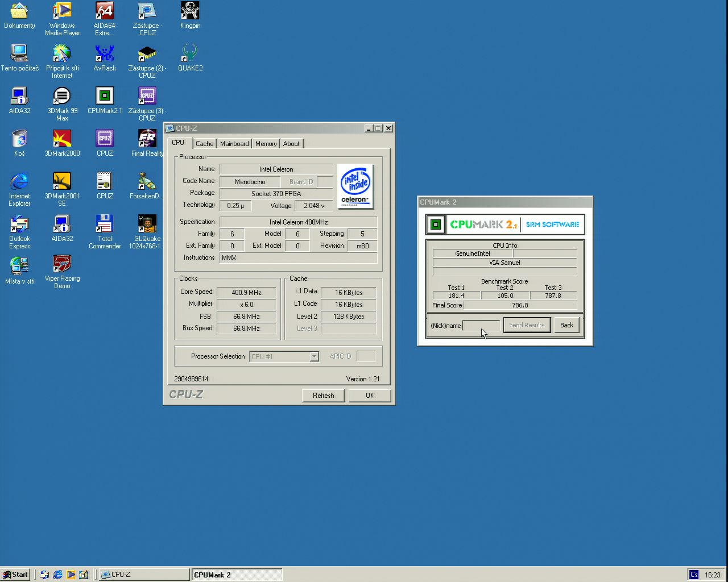Open the Dokumenty desktop folder
The image size is (728, 582).
(x=19, y=16)
